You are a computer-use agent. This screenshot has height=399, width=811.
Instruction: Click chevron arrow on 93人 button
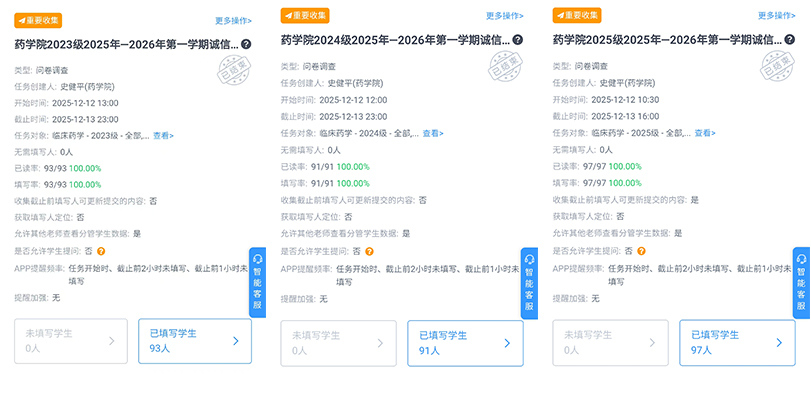click(236, 341)
